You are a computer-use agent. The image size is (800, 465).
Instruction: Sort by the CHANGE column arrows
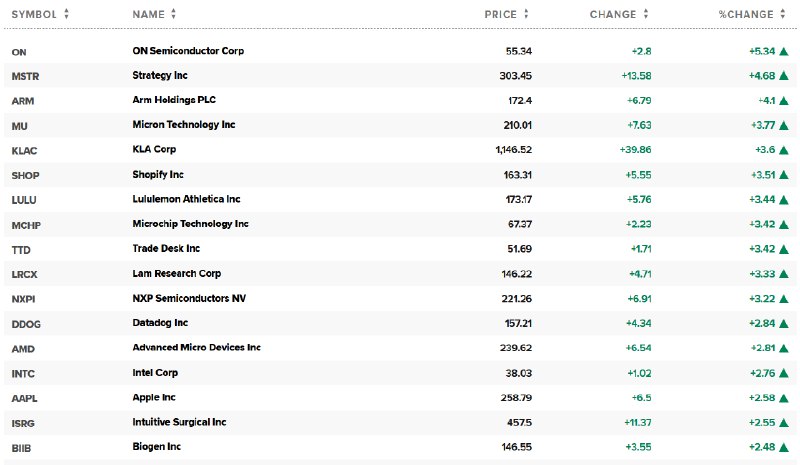tap(645, 14)
